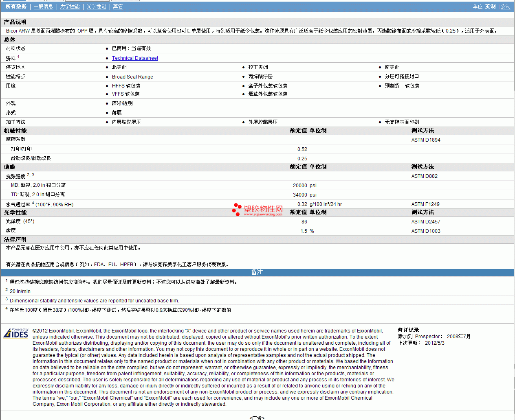Click the 修订记录 heading
This screenshot has width=515, height=420.
coord(408,330)
